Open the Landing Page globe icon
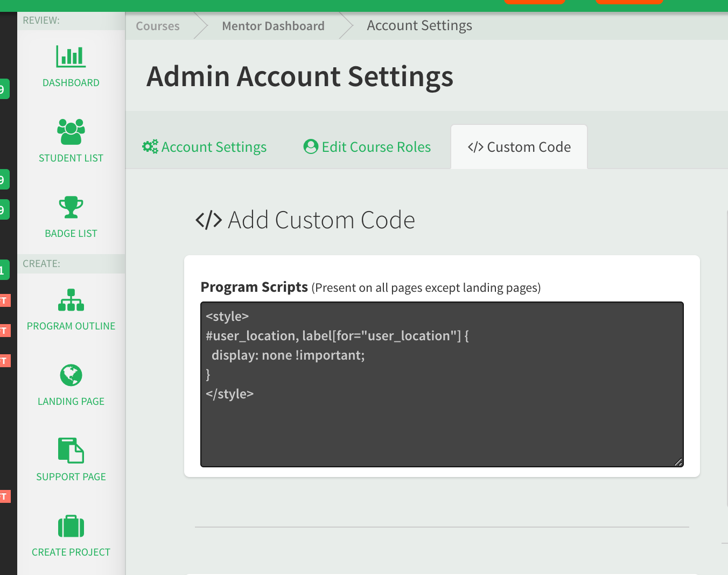Screen dimensions: 728x575 coord(71,375)
